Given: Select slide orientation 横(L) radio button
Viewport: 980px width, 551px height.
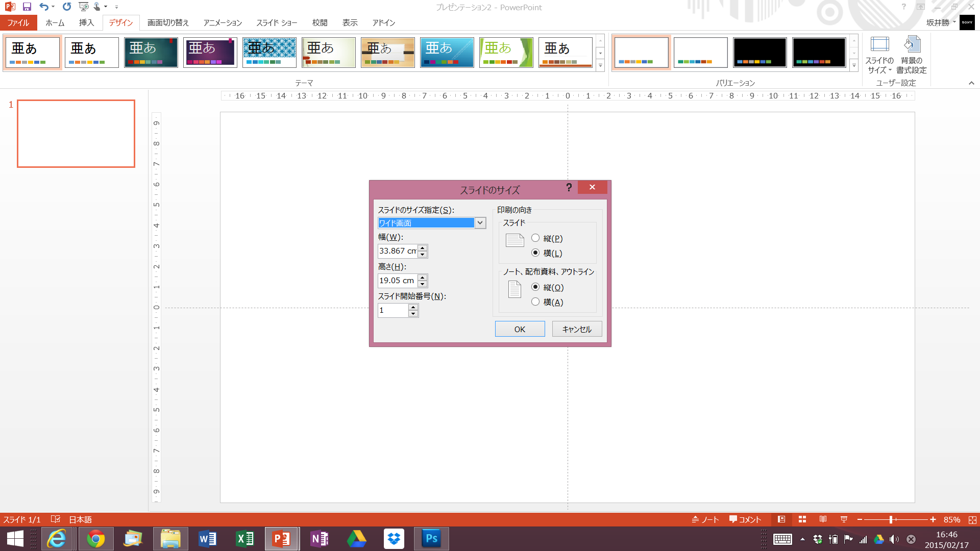Looking at the screenshot, I should click(x=535, y=253).
